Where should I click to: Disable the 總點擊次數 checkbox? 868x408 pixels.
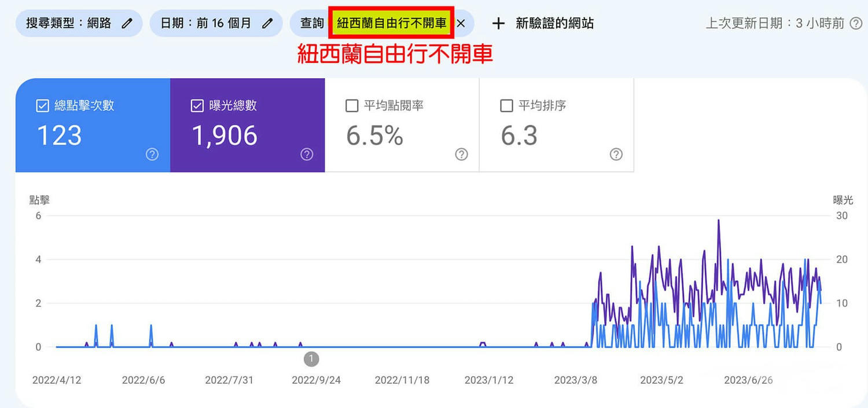click(x=42, y=105)
